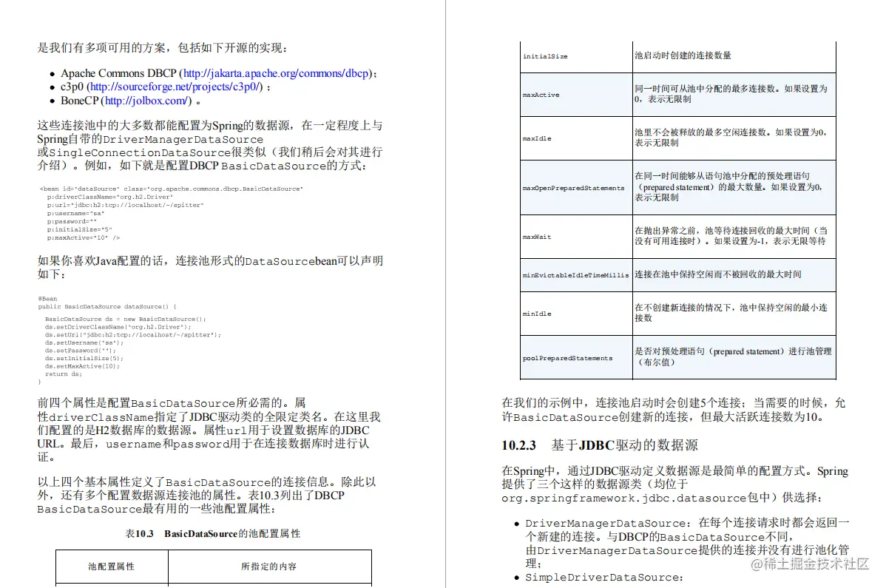Click the bean id="dataSource" XML line

(172, 189)
